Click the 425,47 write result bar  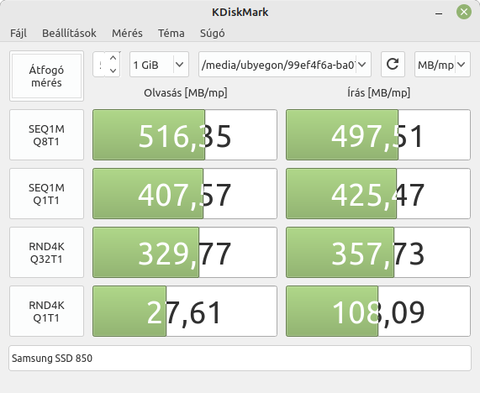click(378, 194)
